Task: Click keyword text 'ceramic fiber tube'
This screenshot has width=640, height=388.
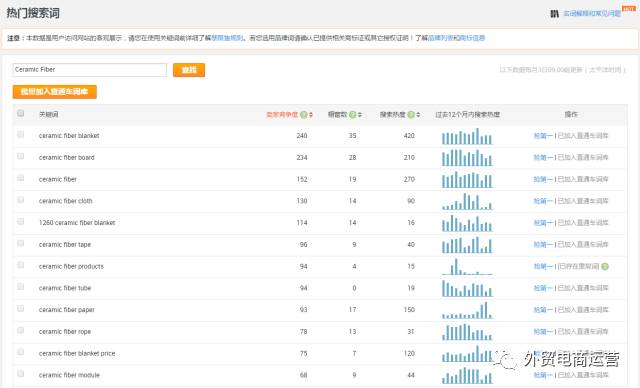Action: tap(65, 288)
